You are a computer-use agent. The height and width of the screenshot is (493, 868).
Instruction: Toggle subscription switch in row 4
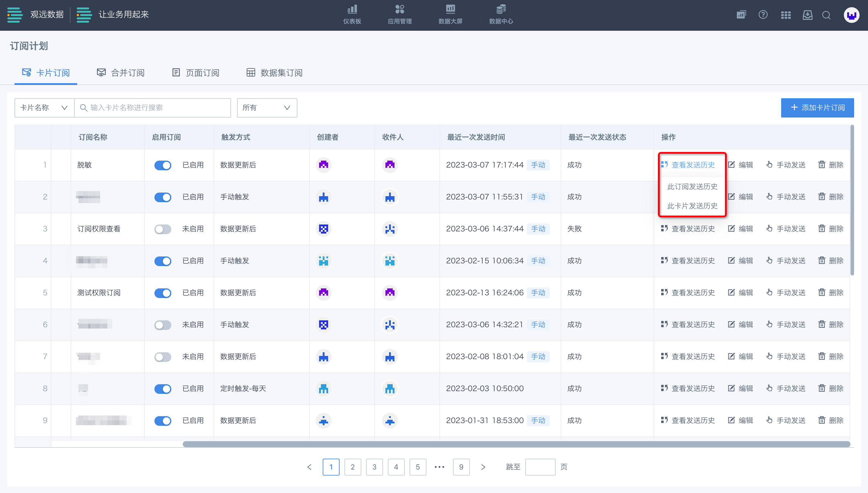click(x=163, y=261)
